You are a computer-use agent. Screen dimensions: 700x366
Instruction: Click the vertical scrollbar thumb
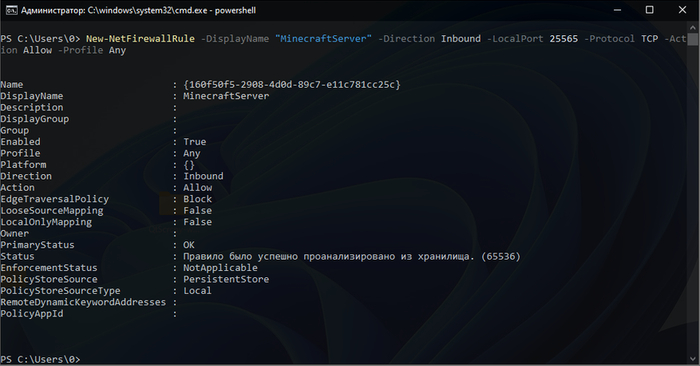pos(692,39)
